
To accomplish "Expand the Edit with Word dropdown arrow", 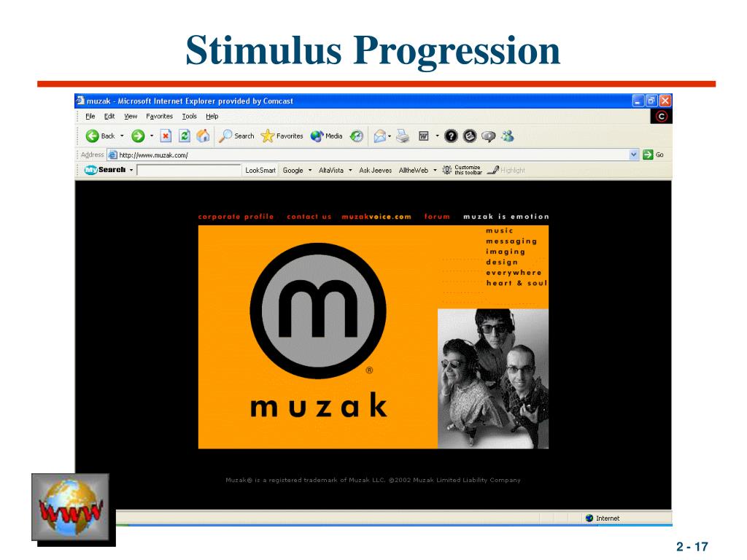I will [x=438, y=136].
